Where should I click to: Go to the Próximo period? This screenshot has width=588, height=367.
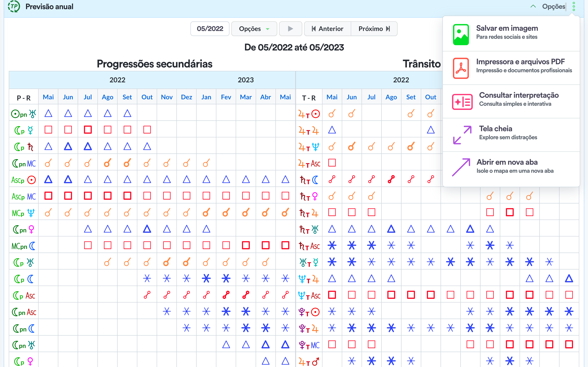click(x=374, y=29)
